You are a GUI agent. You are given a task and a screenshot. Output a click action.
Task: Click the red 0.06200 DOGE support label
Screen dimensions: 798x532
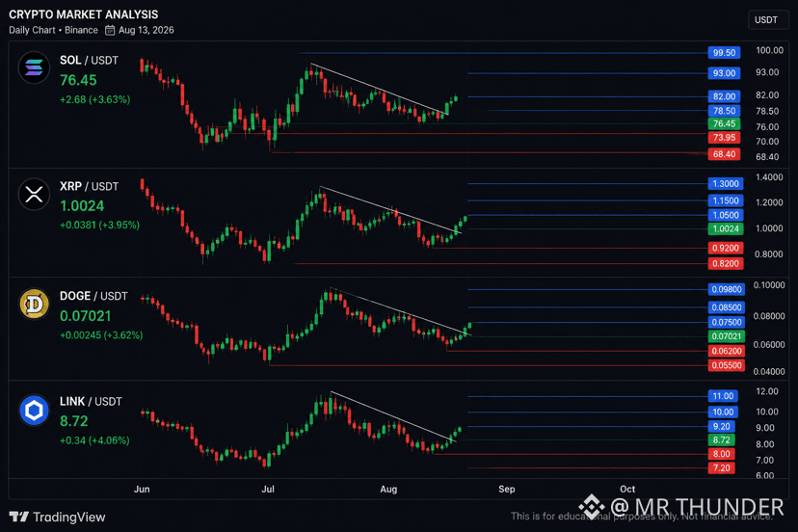pyautogui.click(x=727, y=351)
